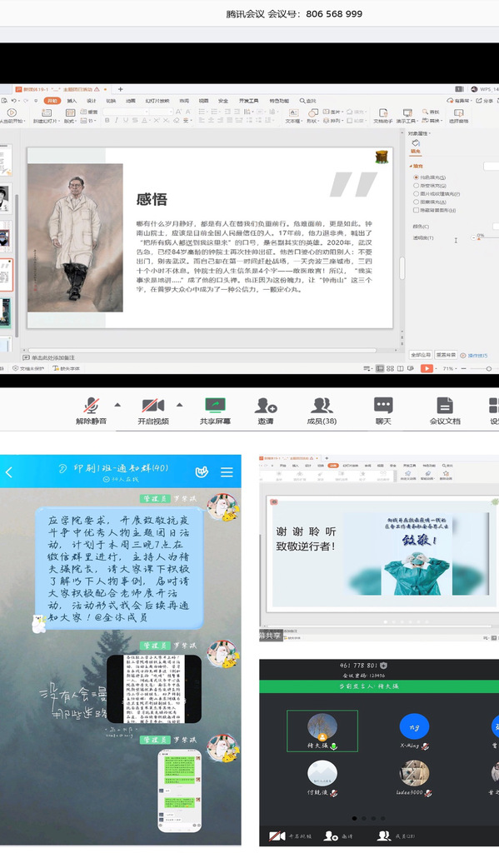Image resolution: width=499 pixels, height=868 pixels.
Task: Click the 全部应用 apply to all button
Action: (x=421, y=355)
